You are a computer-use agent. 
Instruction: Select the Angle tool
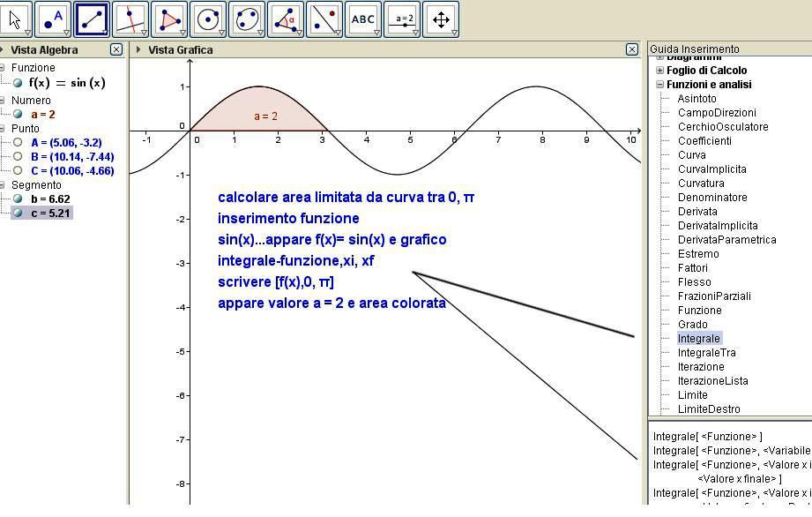pyautogui.click(x=286, y=19)
